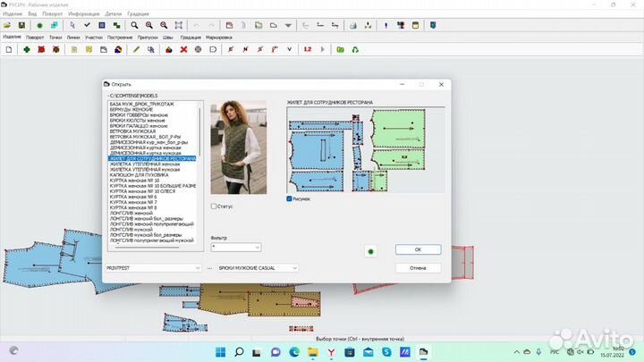The width and height of the screenshot is (644, 362).
Task: Click the green plus add icon
Action: click(27, 50)
